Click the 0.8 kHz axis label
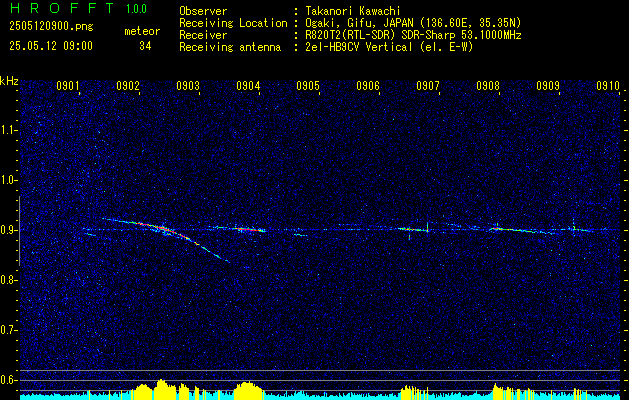Screen dimensions: 629x400 point(8,280)
